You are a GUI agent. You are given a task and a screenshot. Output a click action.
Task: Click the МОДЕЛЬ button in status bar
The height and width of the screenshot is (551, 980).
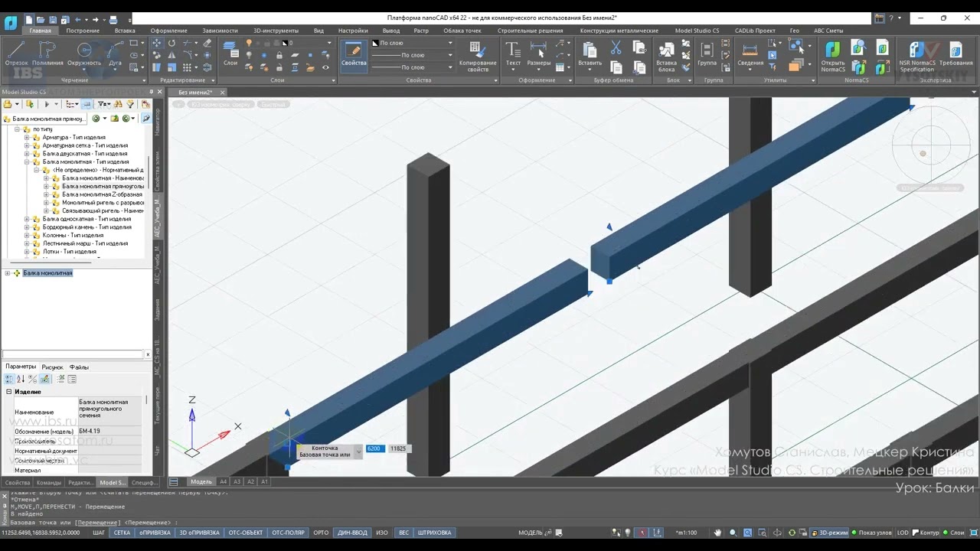(531, 533)
